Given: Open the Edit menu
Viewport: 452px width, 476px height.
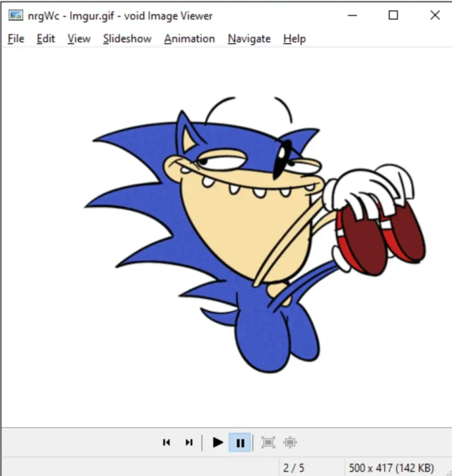Looking at the screenshot, I should pyautogui.click(x=46, y=39).
